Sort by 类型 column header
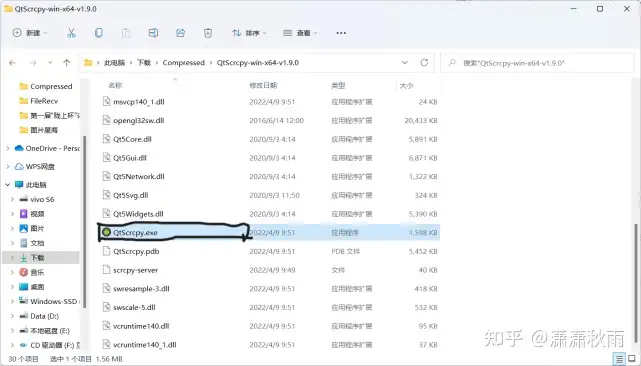 [x=338, y=85]
